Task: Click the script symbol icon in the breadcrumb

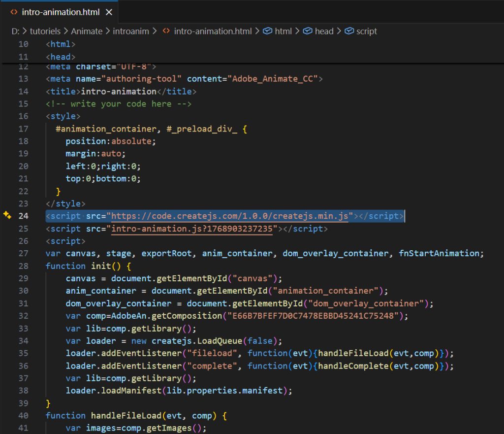Action: tap(349, 31)
